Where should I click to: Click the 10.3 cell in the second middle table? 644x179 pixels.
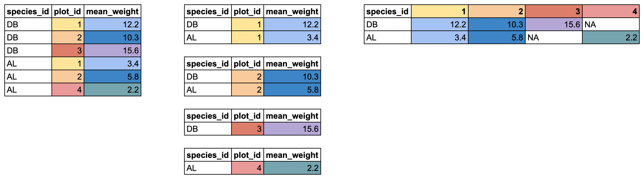click(x=292, y=77)
